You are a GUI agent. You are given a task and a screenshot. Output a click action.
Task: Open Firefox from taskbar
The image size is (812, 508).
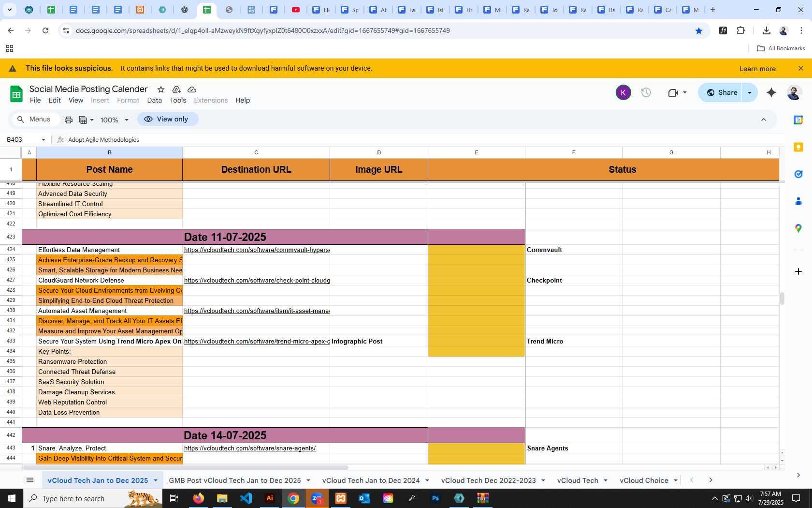tap(199, 498)
